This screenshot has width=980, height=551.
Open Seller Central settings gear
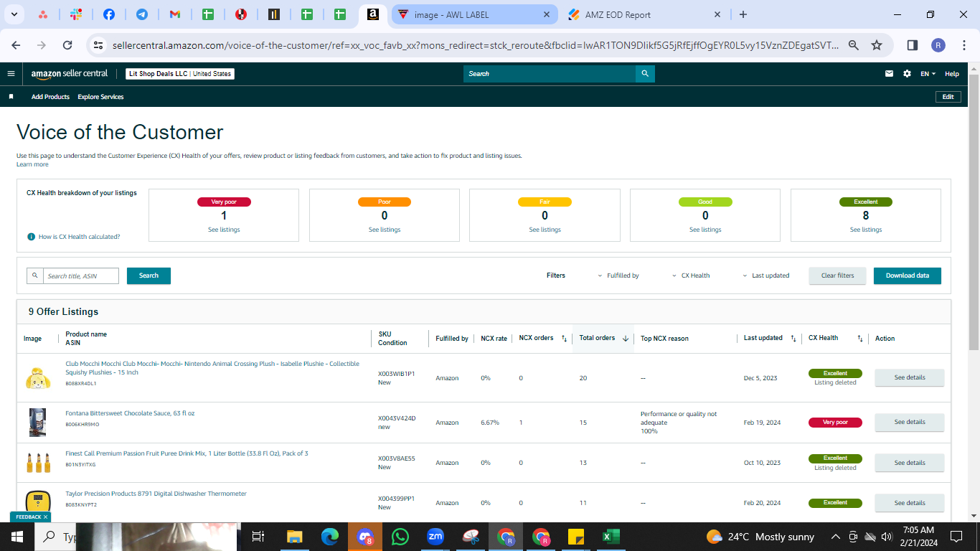(x=907, y=73)
